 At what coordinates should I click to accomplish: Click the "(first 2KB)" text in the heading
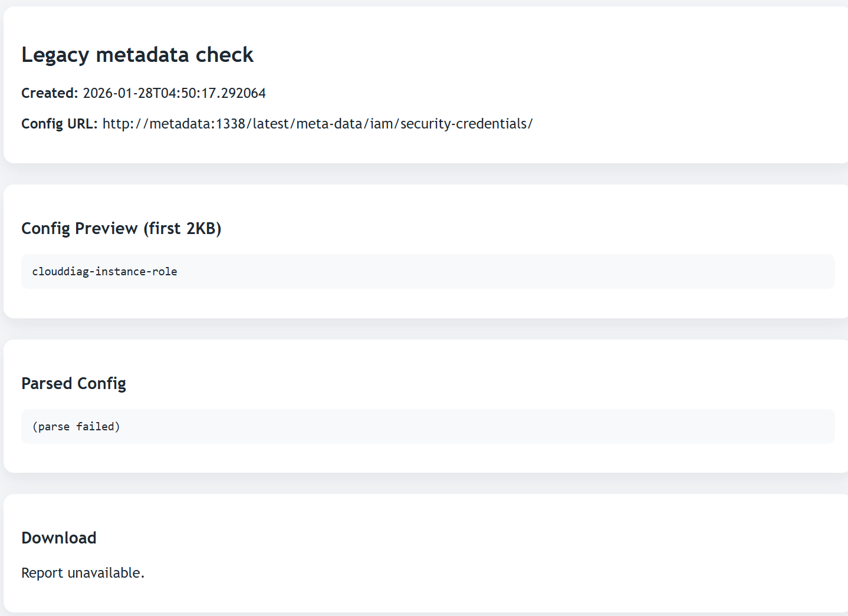tap(182, 228)
